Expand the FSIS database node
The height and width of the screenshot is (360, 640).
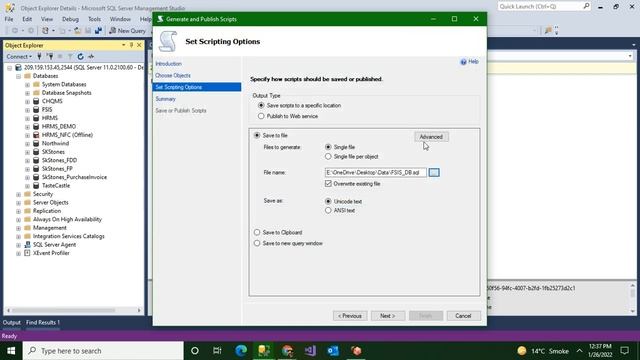(27, 110)
